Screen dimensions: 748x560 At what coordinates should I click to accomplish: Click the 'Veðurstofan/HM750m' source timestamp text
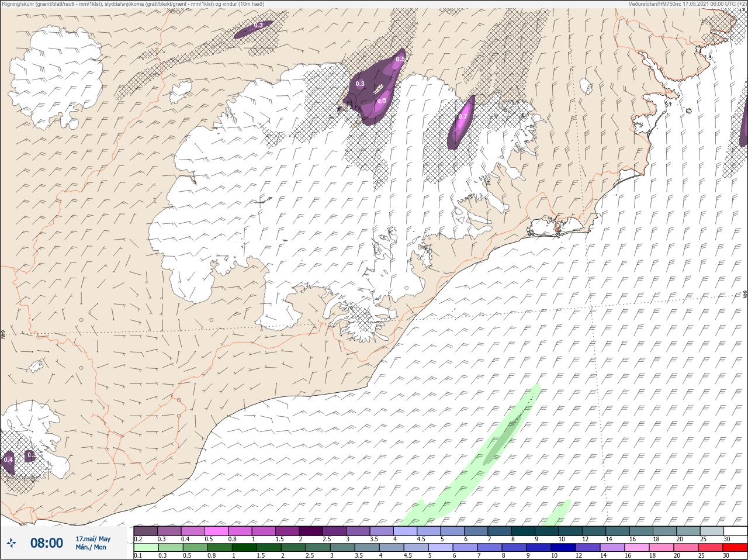point(687,4)
